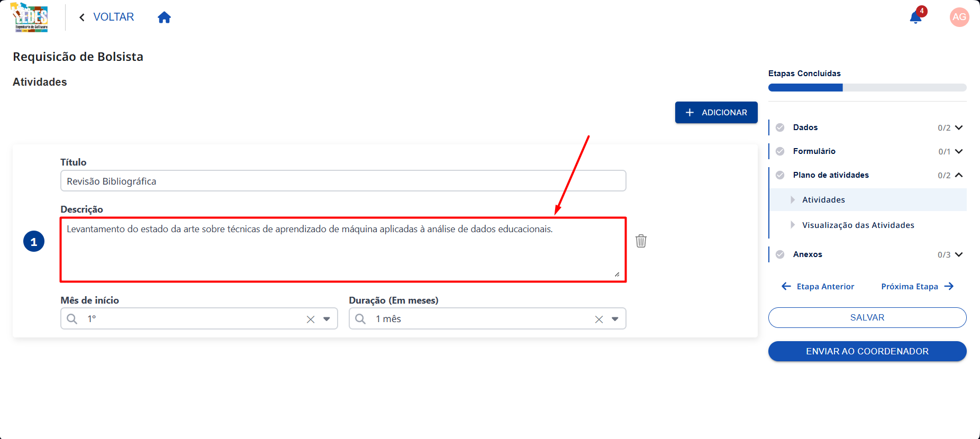
Task: Open the notifications bell icon
Action: (x=916, y=17)
